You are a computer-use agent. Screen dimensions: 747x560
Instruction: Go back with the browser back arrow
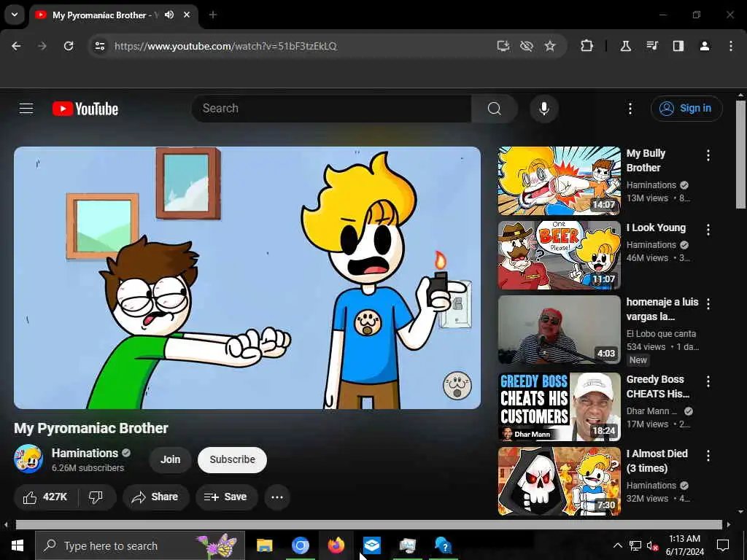(x=16, y=46)
